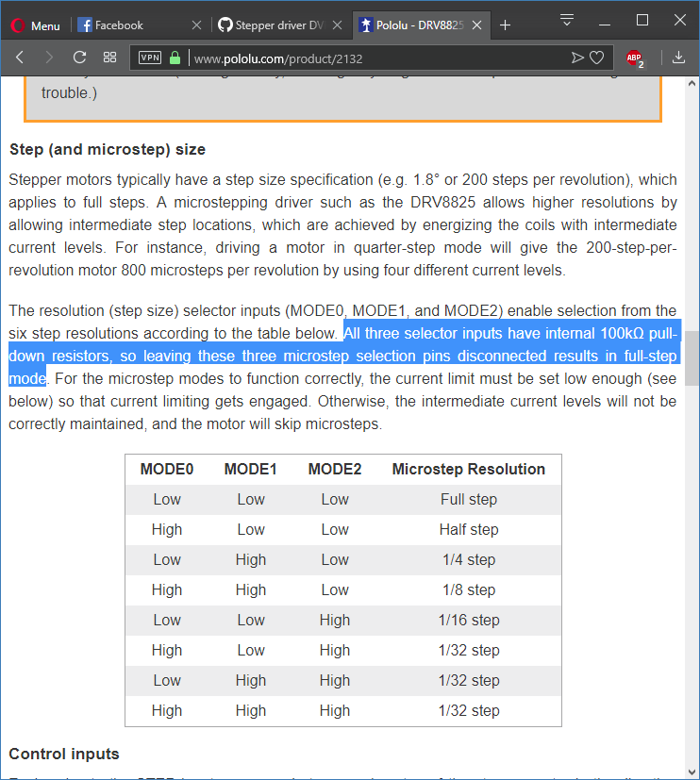
Task: Click the '1/16 step' table cell
Action: (x=469, y=621)
